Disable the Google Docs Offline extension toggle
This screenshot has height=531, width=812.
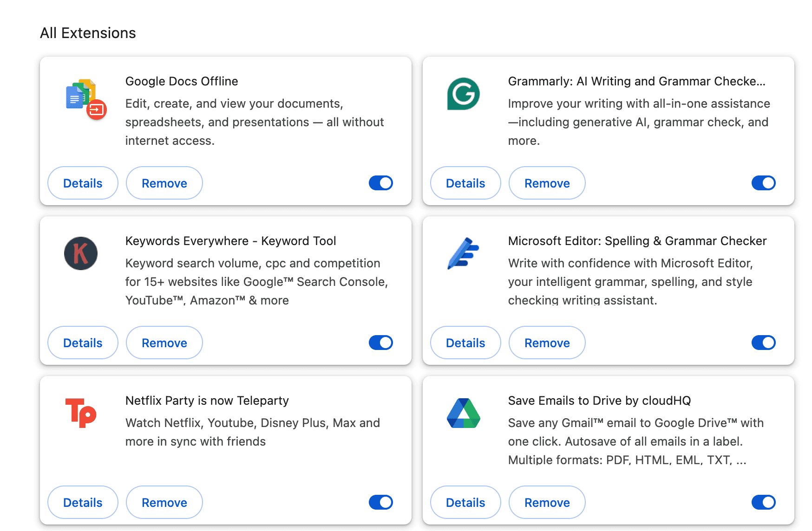coord(381,183)
